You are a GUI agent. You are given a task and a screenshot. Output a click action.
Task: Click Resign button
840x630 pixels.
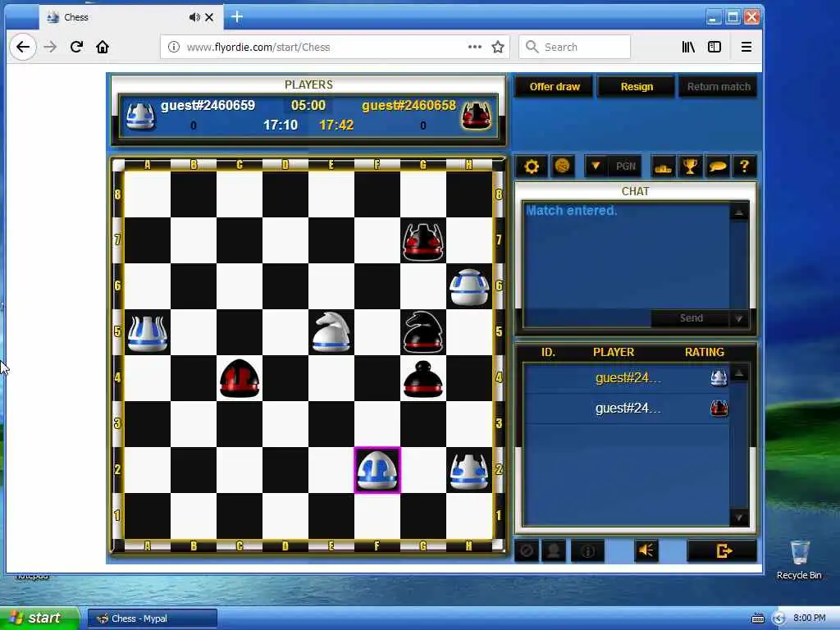coord(637,87)
